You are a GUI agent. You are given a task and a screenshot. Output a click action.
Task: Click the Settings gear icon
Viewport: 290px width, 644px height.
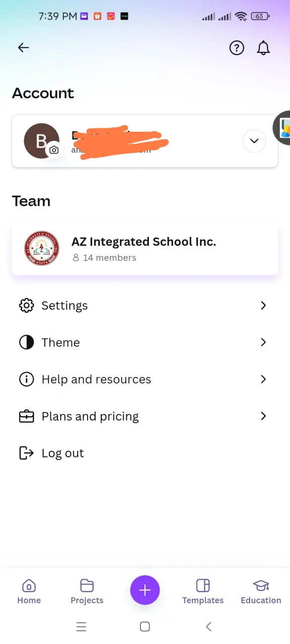(x=26, y=305)
